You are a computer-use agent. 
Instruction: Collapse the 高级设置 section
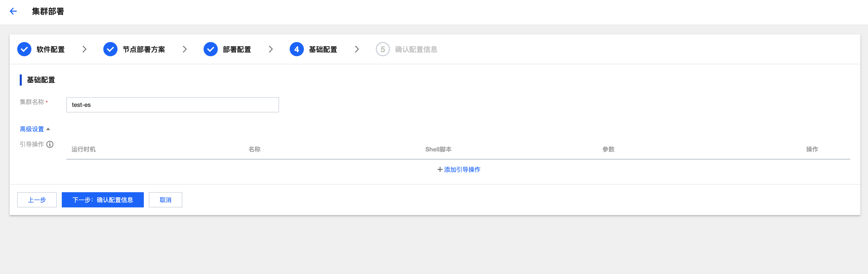pyautogui.click(x=35, y=129)
